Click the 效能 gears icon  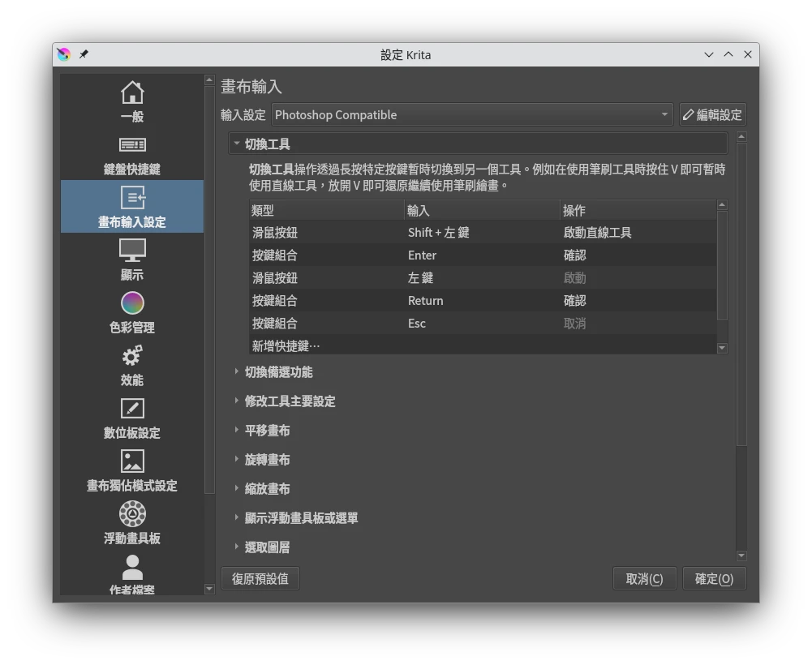pyautogui.click(x=132, y=356)
